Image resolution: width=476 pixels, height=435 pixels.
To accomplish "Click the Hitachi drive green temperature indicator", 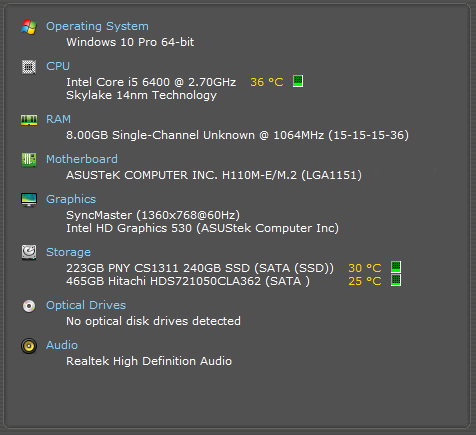I will [x=396, y=280].
